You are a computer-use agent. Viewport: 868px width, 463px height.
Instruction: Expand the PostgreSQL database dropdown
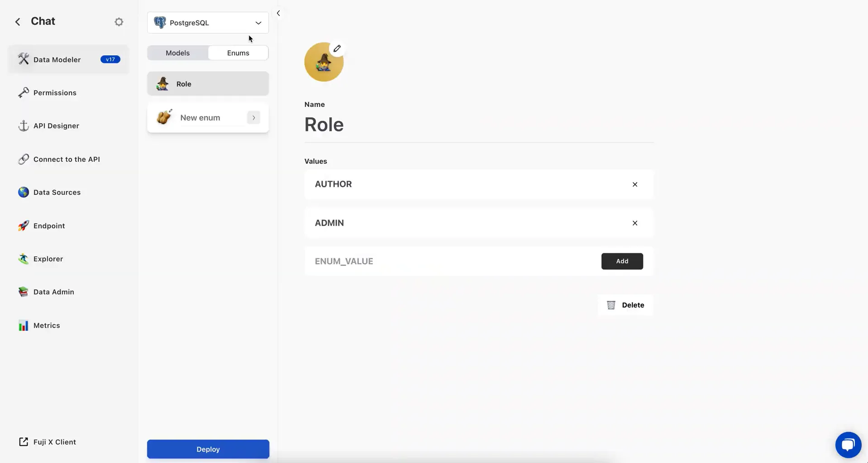click(208, 23)
